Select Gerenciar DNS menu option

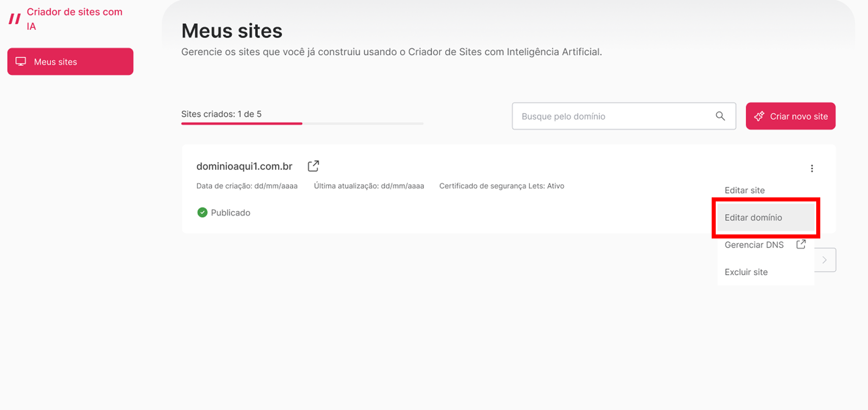(x=754, y=245)
